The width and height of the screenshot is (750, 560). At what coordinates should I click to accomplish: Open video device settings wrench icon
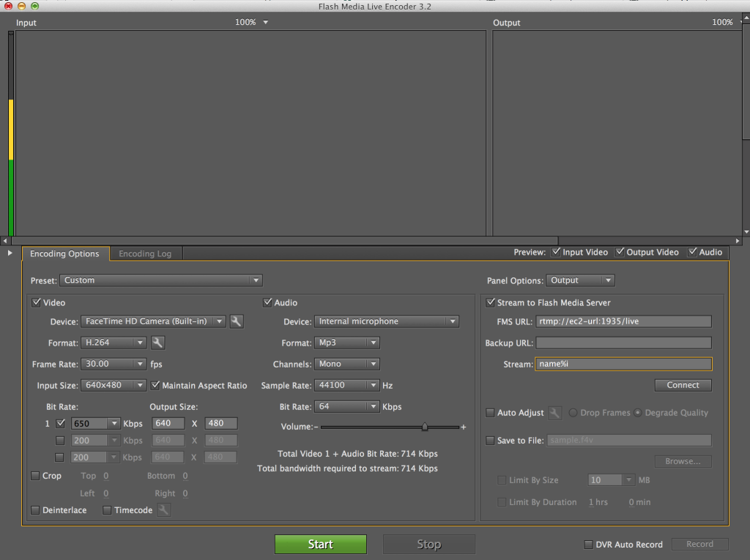(x=237, y=321)
